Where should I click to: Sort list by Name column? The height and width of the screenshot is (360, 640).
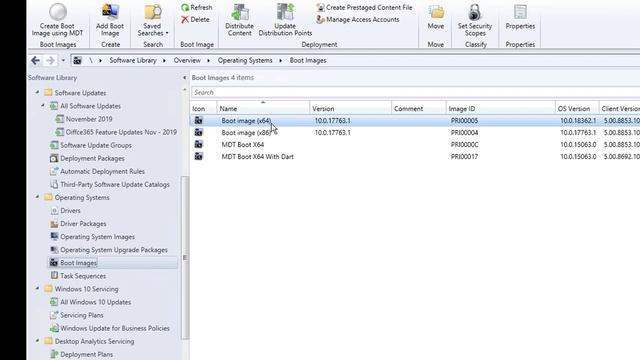point(263,109)
